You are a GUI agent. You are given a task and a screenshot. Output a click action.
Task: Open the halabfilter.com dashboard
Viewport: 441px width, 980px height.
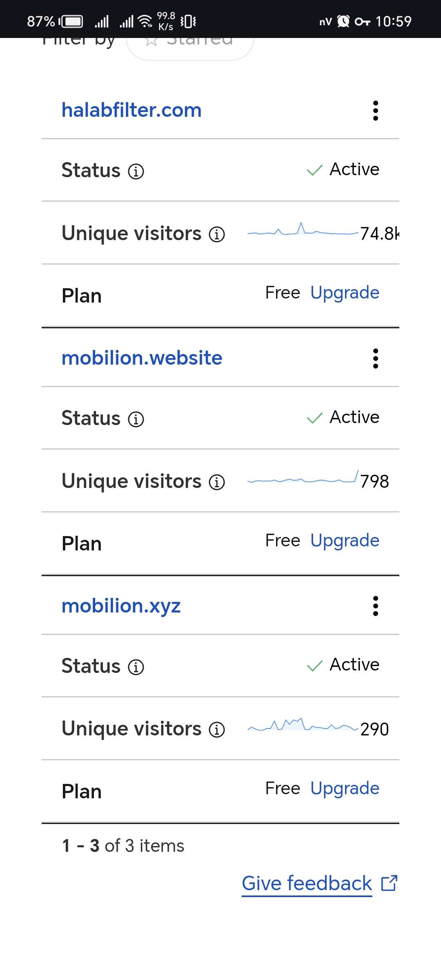[x=131, y=109]
